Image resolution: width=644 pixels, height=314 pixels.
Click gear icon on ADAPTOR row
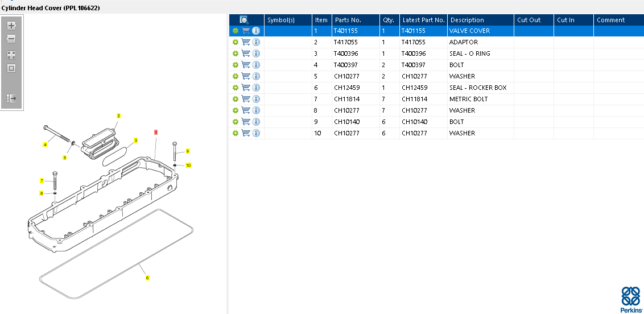(x=236, y=42)
